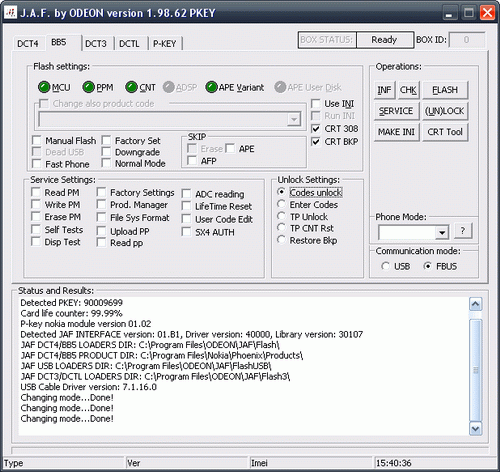Image resolution: width=500 pixels, height=472 pixels.
Task: Click the MAKE INI button
Action: [x=396, y=132]
